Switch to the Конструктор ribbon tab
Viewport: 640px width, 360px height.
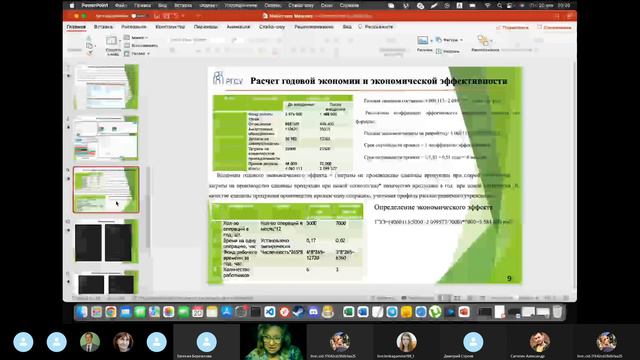click(170, 27)
